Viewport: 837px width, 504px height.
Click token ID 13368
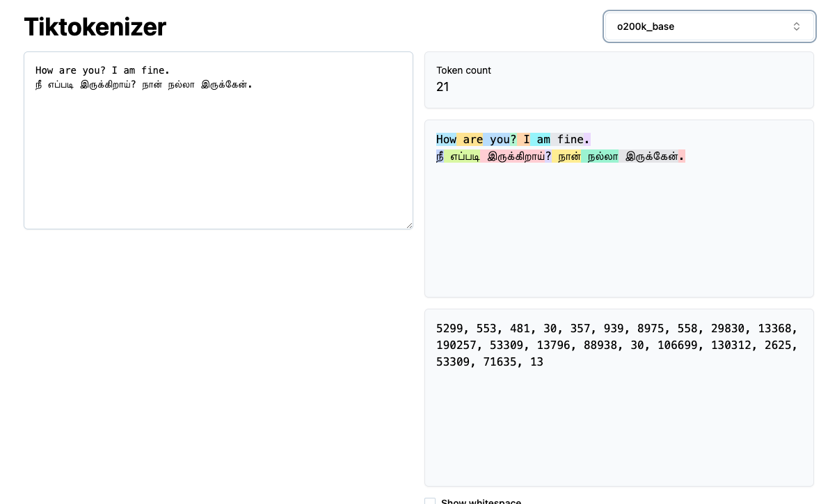coord(774,329)
